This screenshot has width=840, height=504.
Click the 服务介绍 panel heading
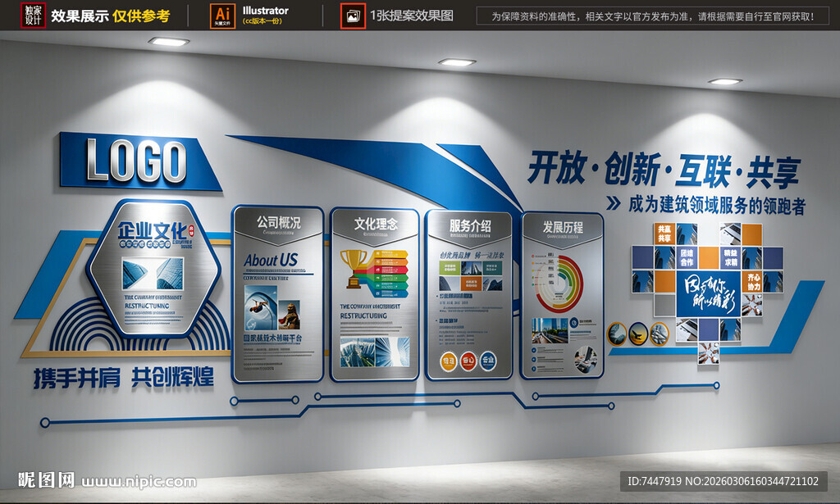tap(470, 226)
